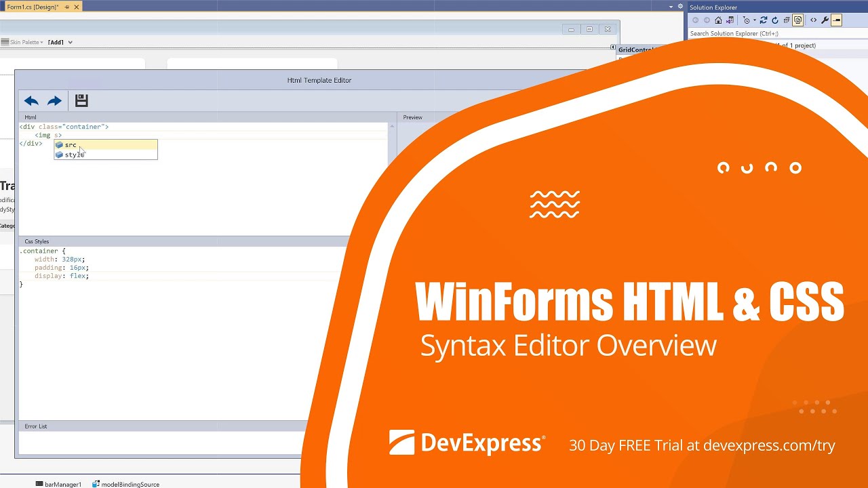868x488 pixels.
Task: Switch views with the Visual Studio solution icon
Action: tap(730, 20)
